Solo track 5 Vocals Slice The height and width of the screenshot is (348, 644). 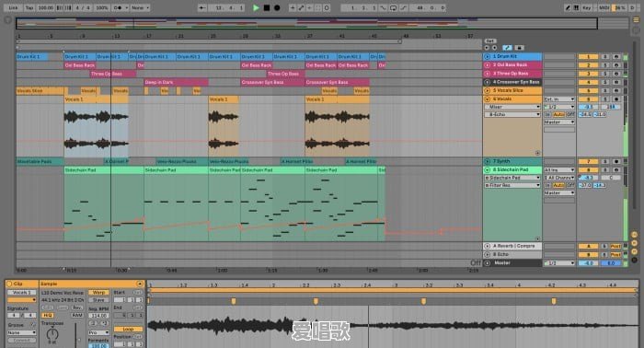[604, 91]
